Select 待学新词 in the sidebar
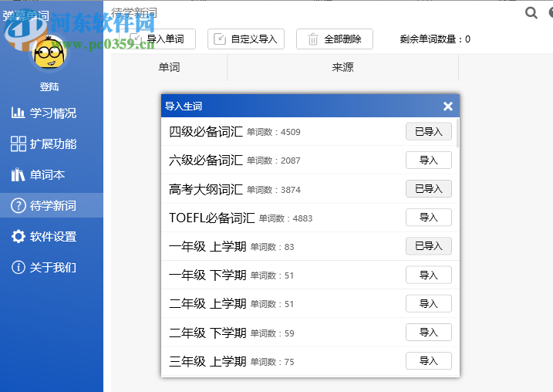This screenshot has height=392, width=553. [52, 205]
